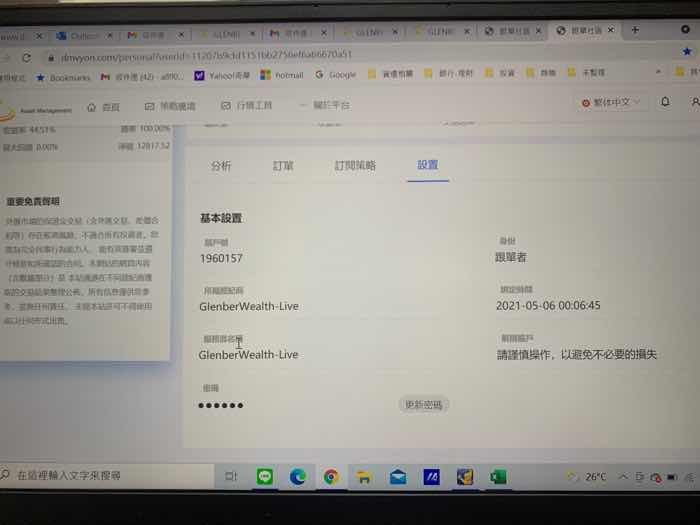The width and height of the screenshot is (700, 525).
Task: Open the second navigation item with chart icon
Action: tap(170, 106)
